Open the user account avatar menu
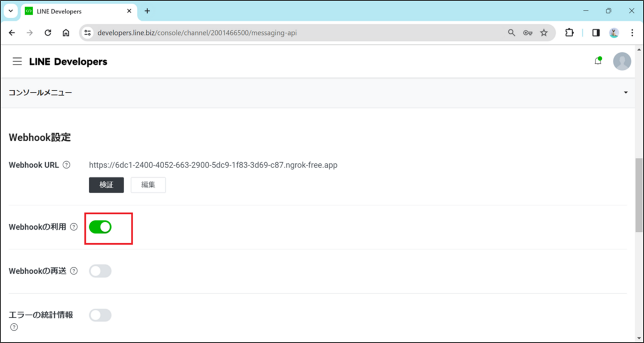 (x=622, y=61)
